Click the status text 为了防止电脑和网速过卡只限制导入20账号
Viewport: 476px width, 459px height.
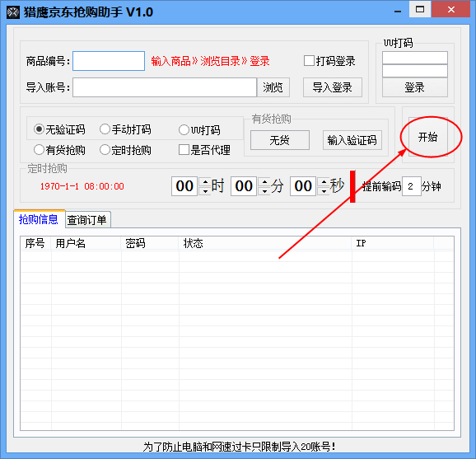(x=240, y=447)
